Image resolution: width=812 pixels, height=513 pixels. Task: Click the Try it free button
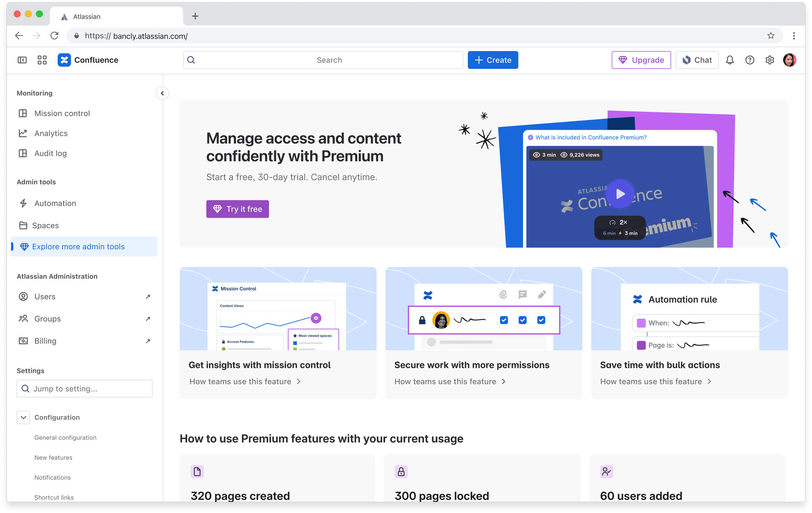coord(237,209)
